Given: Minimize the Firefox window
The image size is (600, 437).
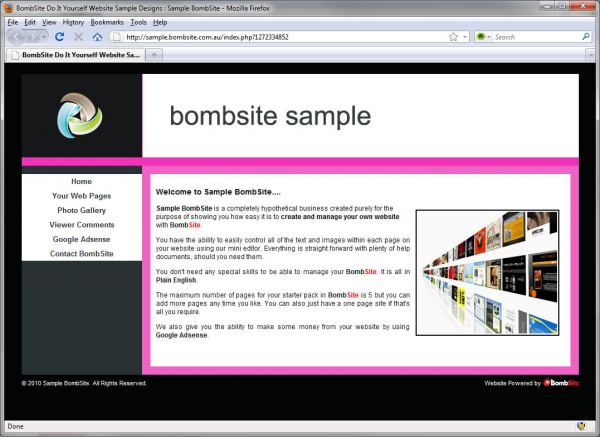Looking at the screenshot, I should (x=548, y=6).
